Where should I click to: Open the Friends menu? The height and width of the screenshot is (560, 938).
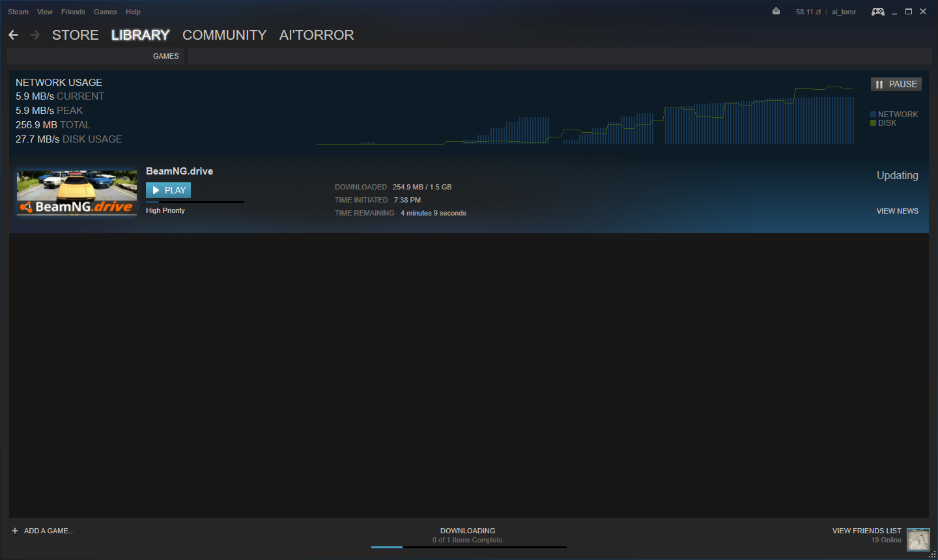(x=73, y=12)
